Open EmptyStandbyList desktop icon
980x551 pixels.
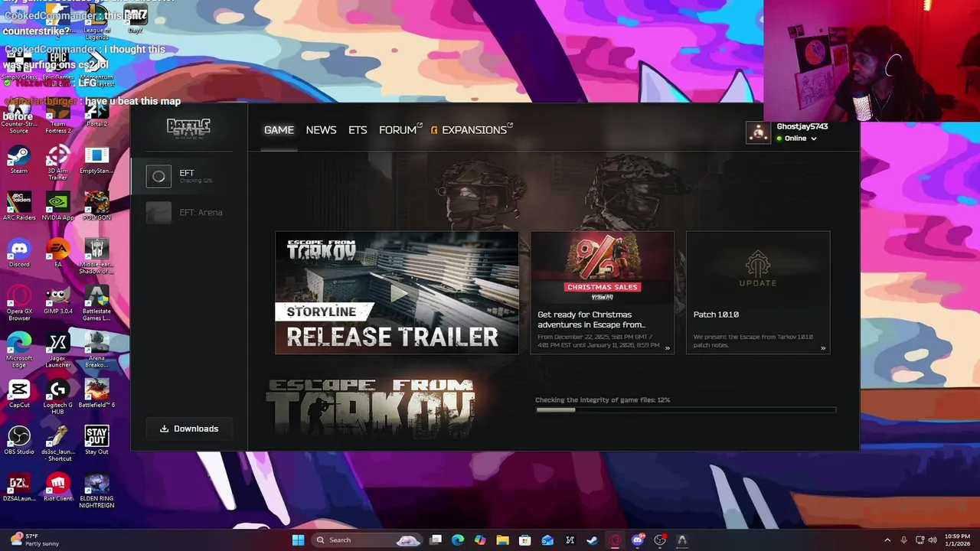click(x=96, y=160)
